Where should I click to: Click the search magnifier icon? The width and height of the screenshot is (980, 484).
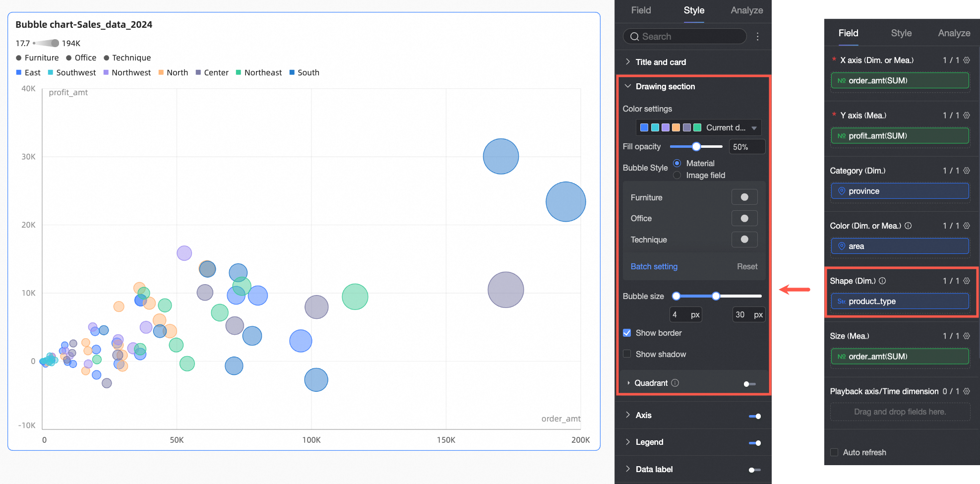point(634,37)
